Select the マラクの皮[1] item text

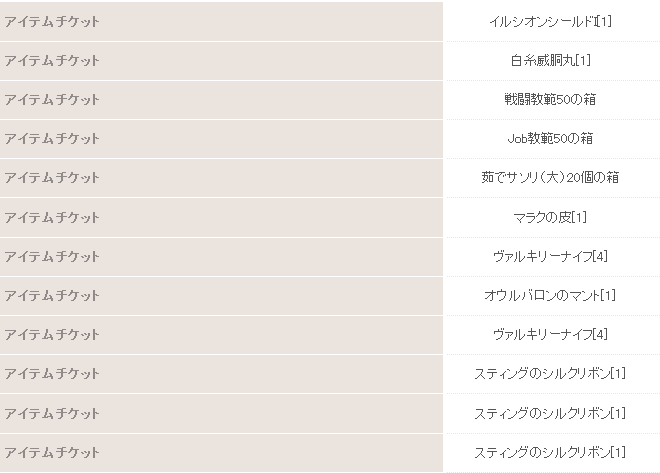(550, 217)
